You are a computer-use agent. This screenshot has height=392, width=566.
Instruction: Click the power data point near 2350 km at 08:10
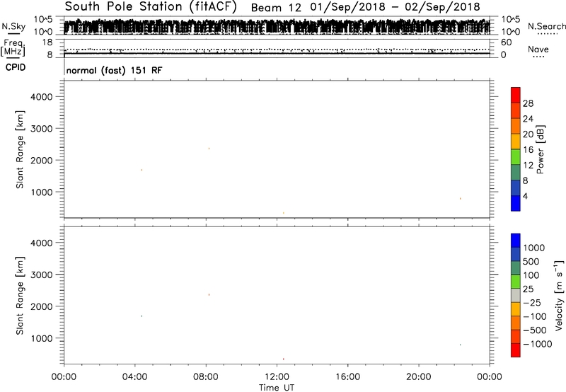pos(209,149)
